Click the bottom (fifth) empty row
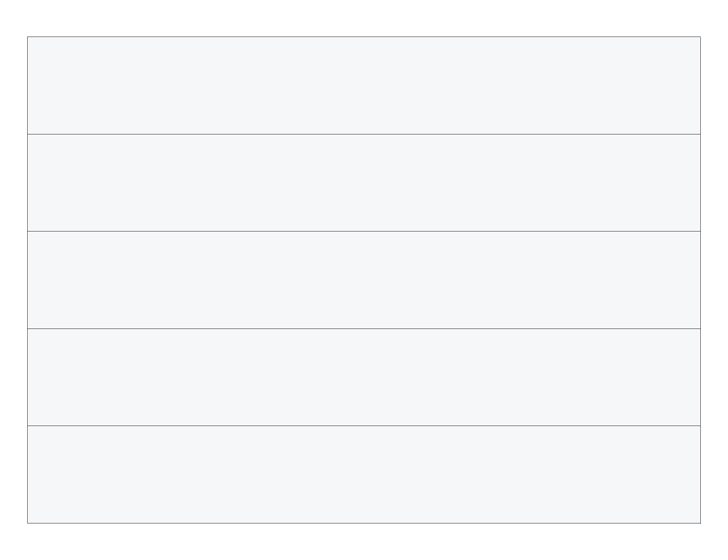The image size is (728, 560). click(364, 475)
